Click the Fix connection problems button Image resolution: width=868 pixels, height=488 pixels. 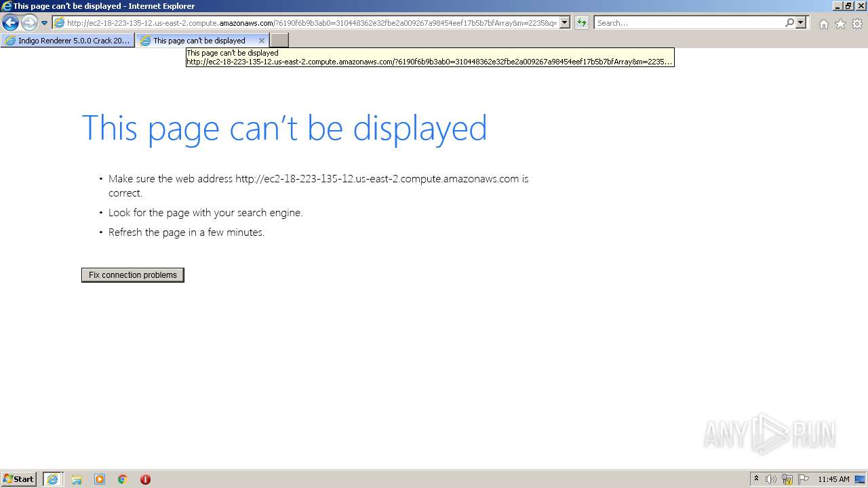[x=133, y=275]
